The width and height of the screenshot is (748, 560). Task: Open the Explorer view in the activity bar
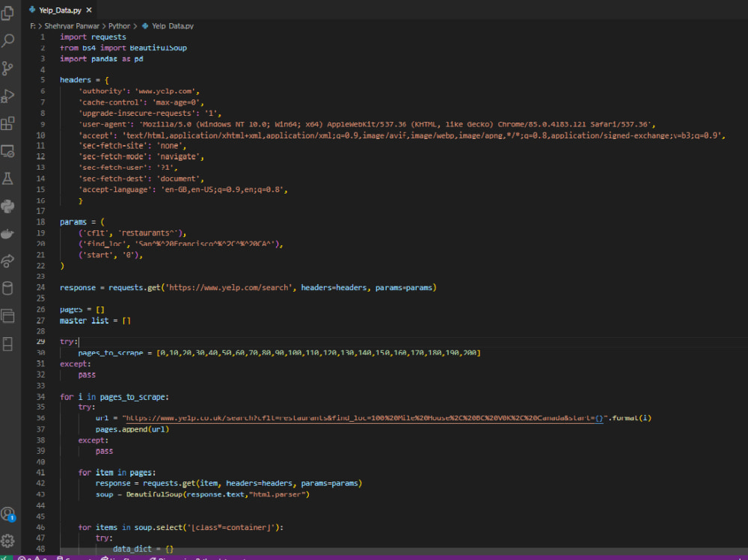[x=7, y=13]
